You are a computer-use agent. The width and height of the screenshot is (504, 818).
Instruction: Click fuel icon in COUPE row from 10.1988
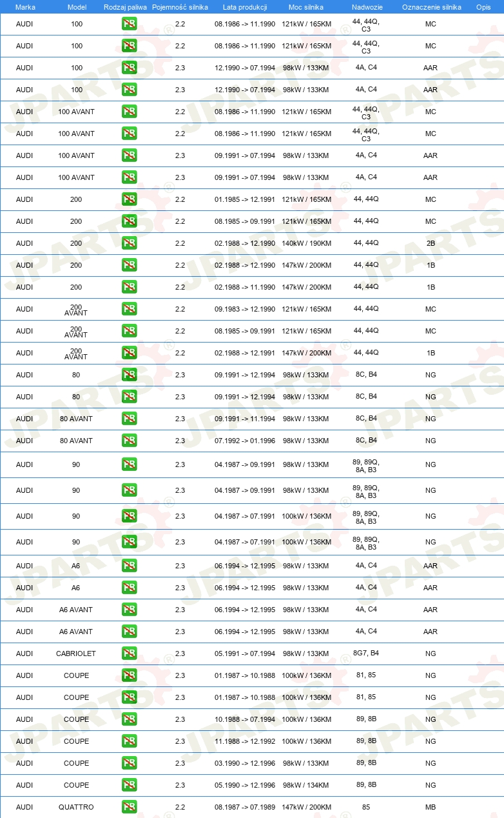[x=129, y=719]
